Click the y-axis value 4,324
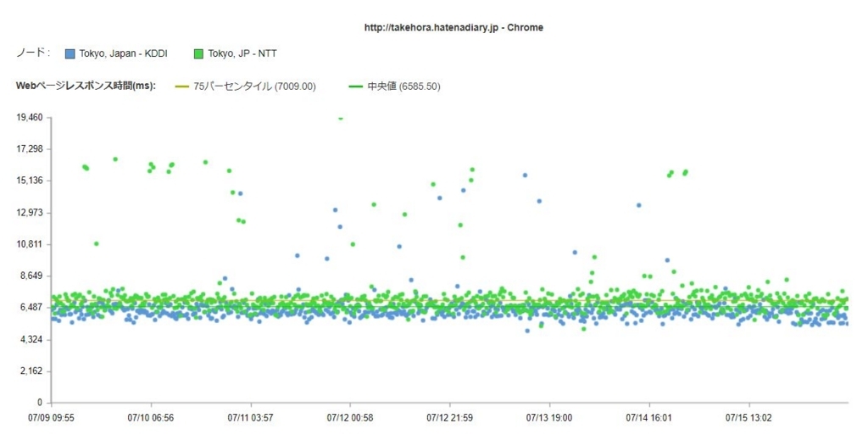Viewport: 868px width, 435px height. click(x=32, y=339)
